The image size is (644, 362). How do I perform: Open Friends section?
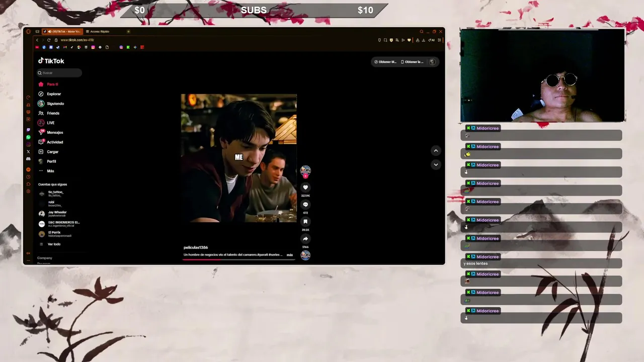(48, 113)
